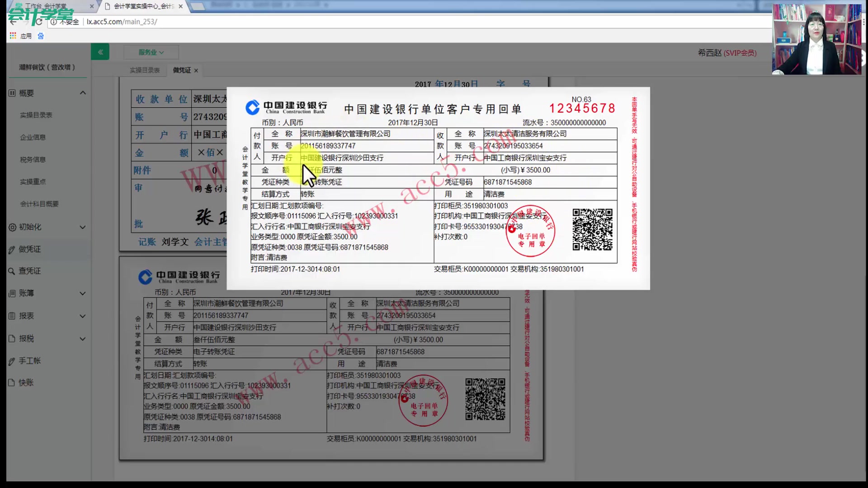Open the 服务业 dropdown at top

pyautogui.click(x=151, y=52)
